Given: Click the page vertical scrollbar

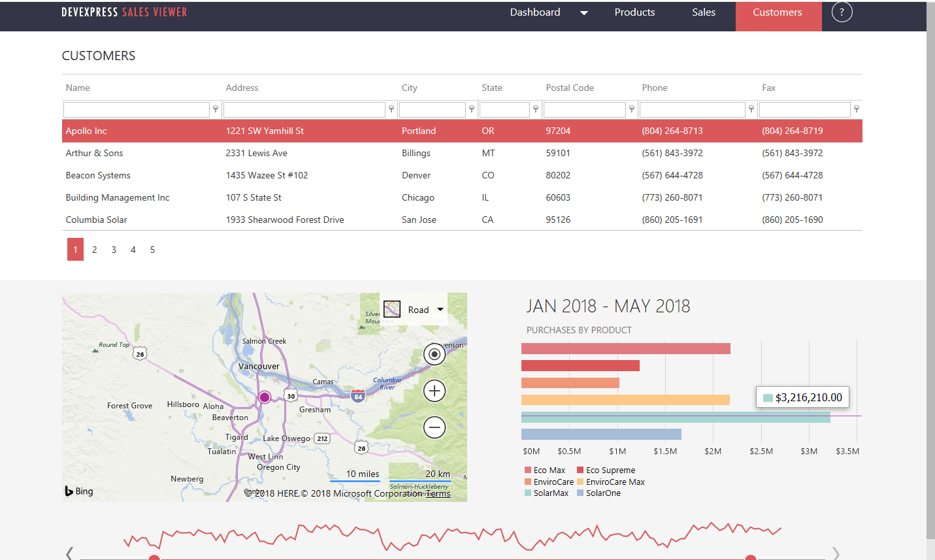Looking at the screenshot, I should 930,271.
